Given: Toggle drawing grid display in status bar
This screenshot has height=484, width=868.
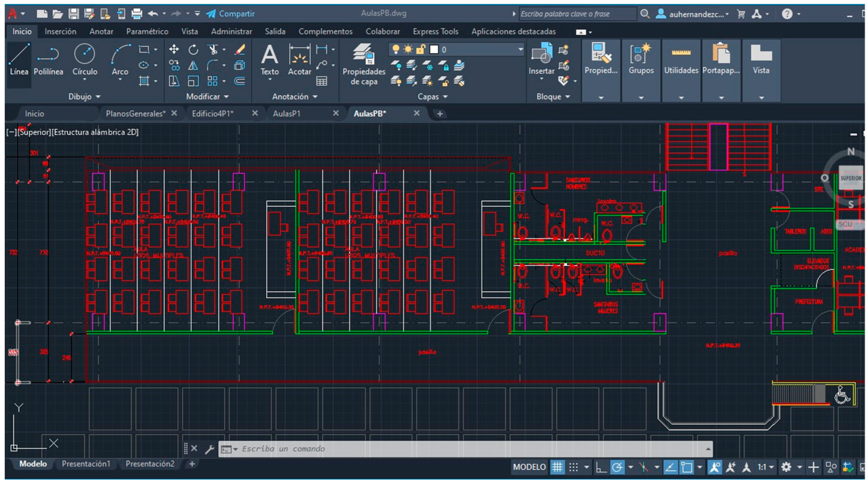Looking at the screenshot, I should pyautogui.click(x=557, y=467).
